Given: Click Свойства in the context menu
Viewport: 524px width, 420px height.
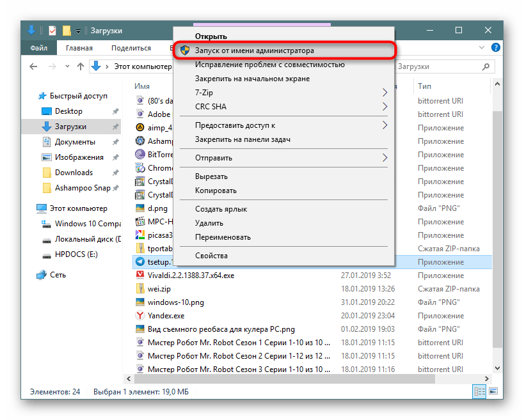Looking at the screenshot, I should point(211,256).
